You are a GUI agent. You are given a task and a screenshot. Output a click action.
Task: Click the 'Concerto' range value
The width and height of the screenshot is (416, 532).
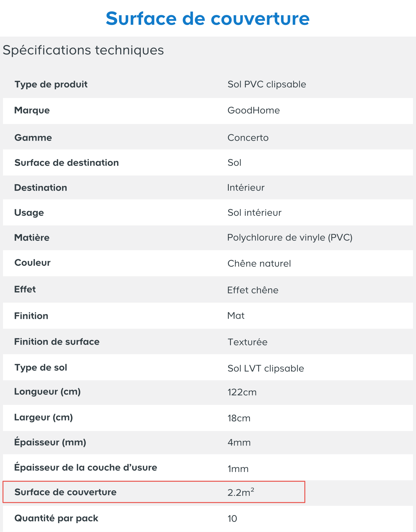(248, 138)
